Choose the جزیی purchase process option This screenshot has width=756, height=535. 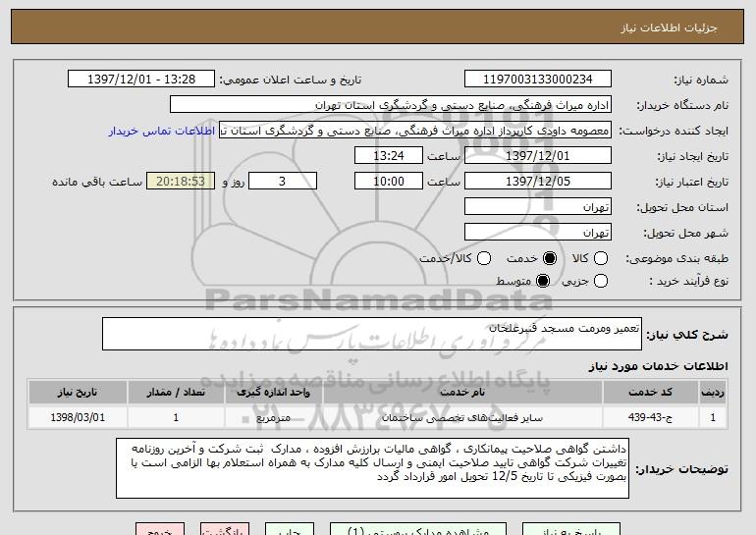click(x=600, y=281)
